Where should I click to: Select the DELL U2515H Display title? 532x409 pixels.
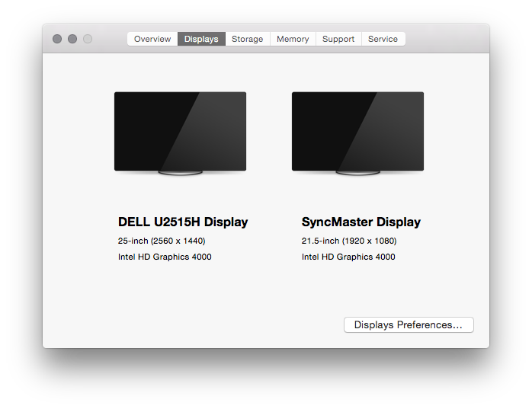click(x=183, y=222)
